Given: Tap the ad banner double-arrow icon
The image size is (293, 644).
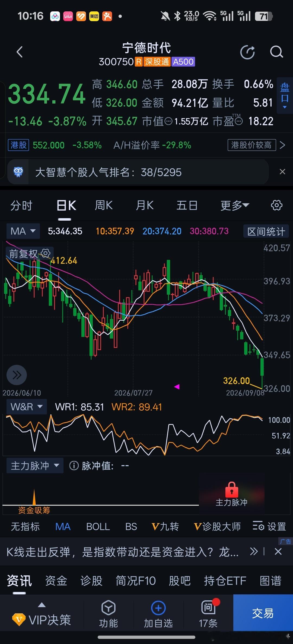Looking at the screenshot, I should click(x=253, y=551).
